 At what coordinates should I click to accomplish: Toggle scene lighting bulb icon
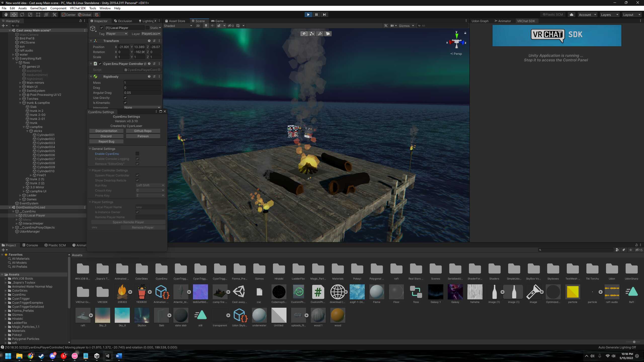tap(206, 26)
